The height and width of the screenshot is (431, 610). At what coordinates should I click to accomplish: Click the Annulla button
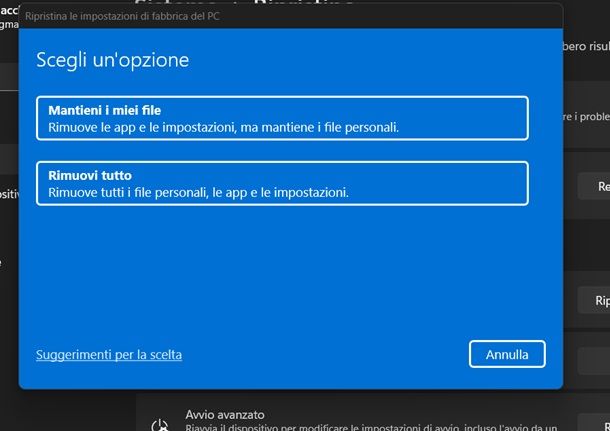click(507, 354)
